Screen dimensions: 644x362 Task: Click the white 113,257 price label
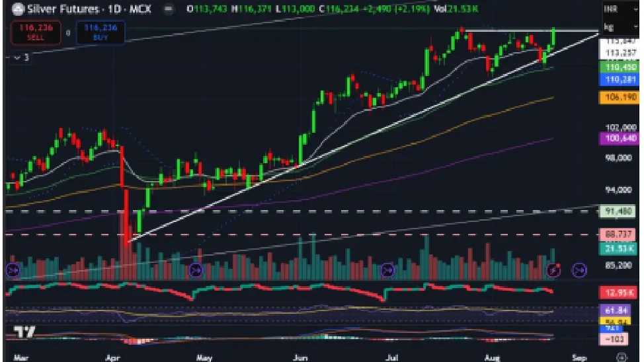[x=620, y=53]
